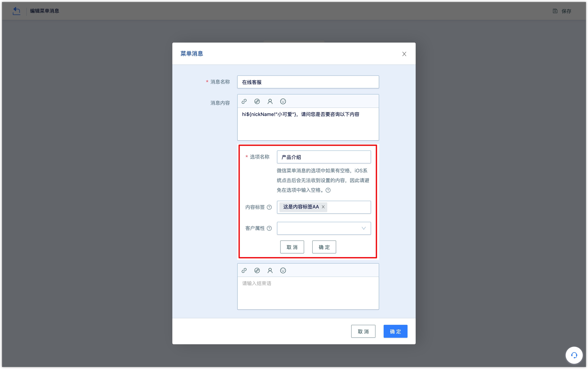Insert mini program icon in closing message toolbar
The width and height of the screenshot is (588, 369).
[x=257, y=270]
